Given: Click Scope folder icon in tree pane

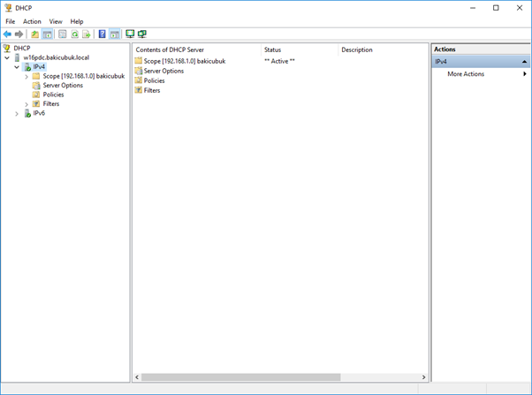Looking at the screenshot, I should coord(36,76).
